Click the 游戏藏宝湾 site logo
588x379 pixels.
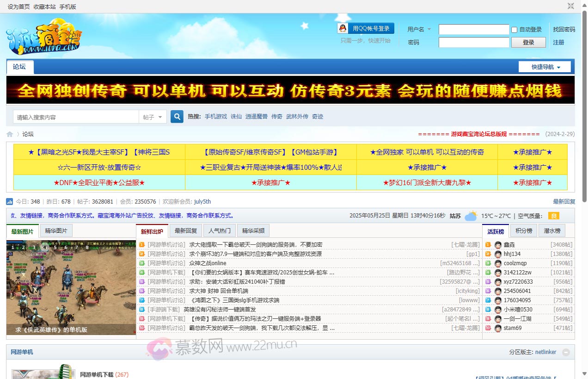pos(44,36)
